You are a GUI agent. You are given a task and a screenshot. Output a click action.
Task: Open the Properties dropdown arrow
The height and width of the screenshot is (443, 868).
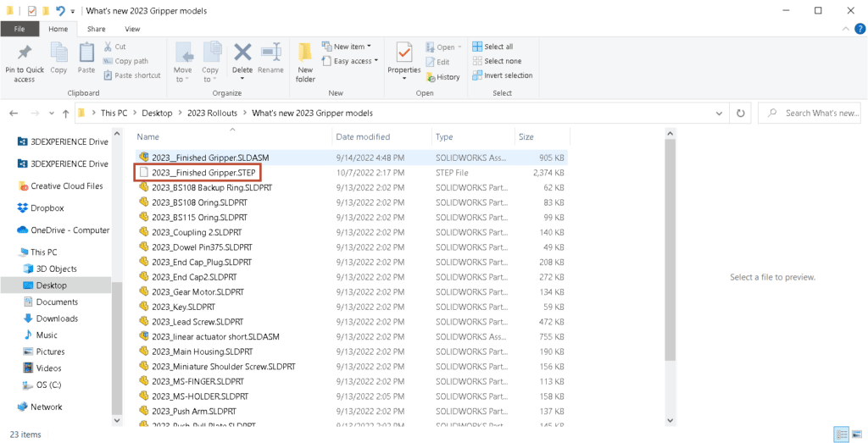click(x=403, y=79)
